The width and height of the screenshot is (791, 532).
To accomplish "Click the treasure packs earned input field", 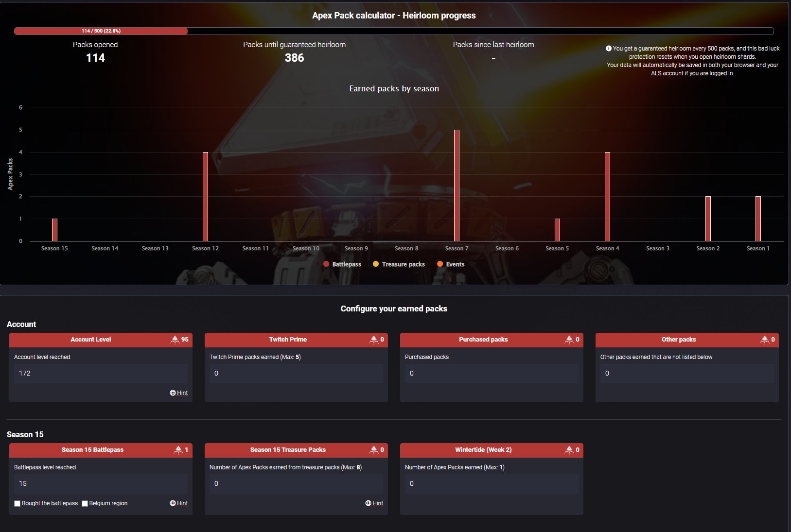I will 296,484.
